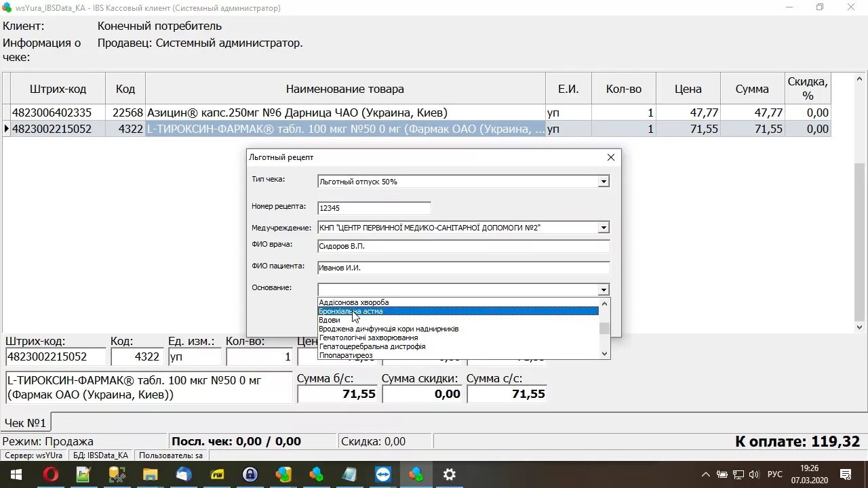Open the padlock app in taskbar
868x488 pixels.
tap(250, 474)
